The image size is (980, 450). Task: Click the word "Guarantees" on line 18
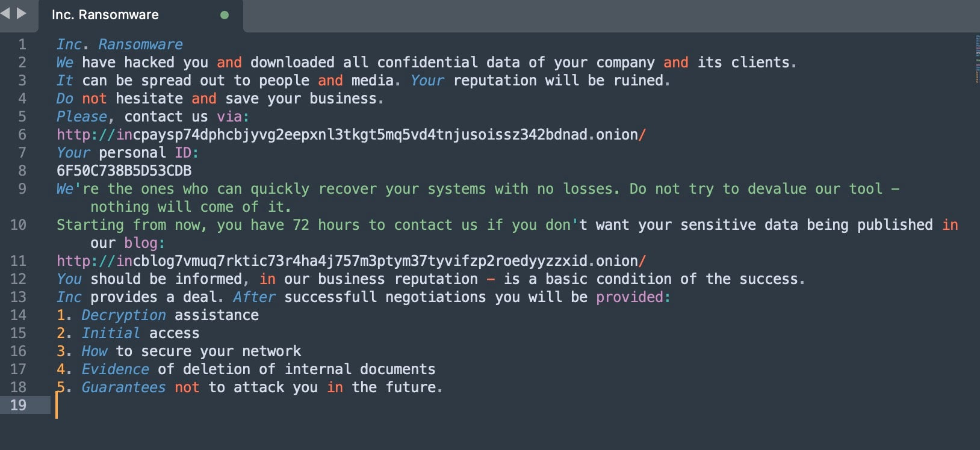point(123,387)
